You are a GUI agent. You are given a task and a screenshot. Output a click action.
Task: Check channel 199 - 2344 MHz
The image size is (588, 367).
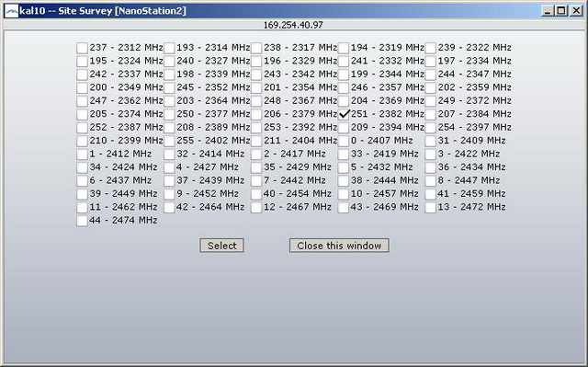coord(343,75)
